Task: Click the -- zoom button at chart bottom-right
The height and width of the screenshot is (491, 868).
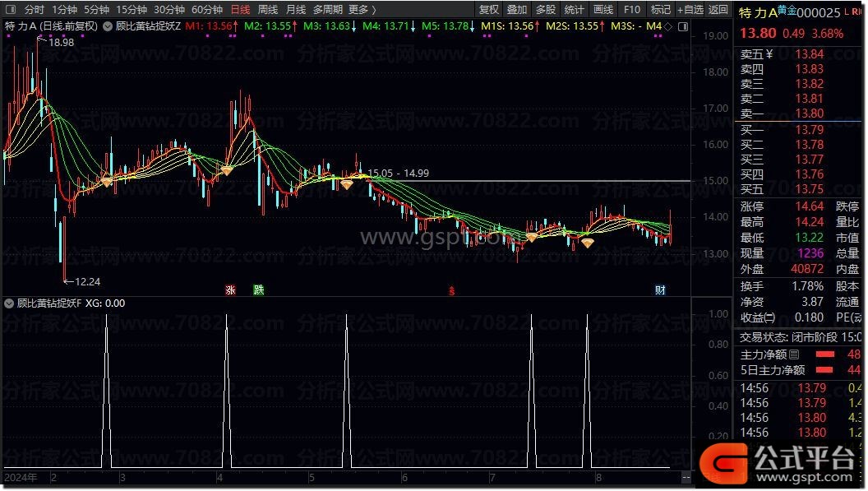Action: tap(686, 477)
